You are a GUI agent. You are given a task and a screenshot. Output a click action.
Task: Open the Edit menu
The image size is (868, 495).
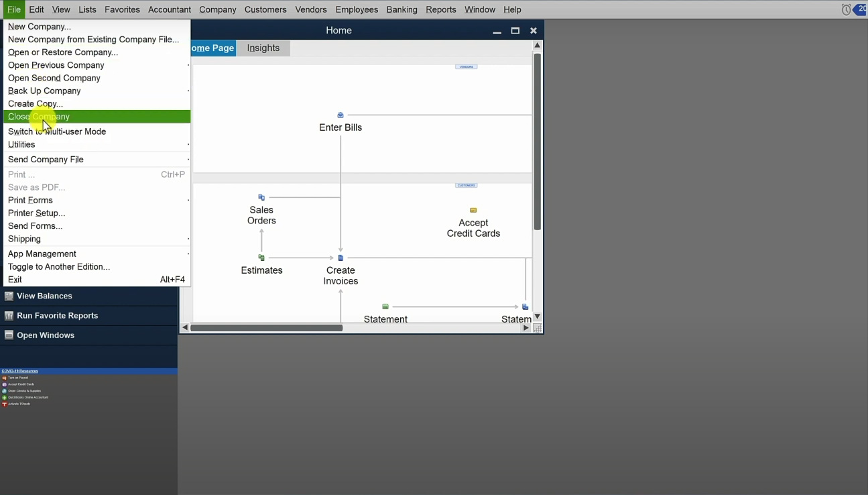pos(36,9)
